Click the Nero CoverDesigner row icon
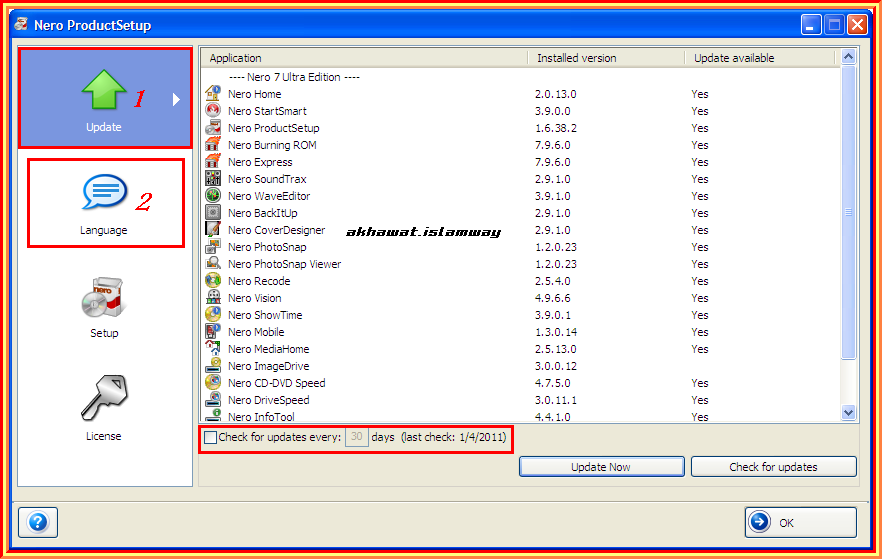The height and width of the screenshot is (559, 882). [x=213, y=229]
